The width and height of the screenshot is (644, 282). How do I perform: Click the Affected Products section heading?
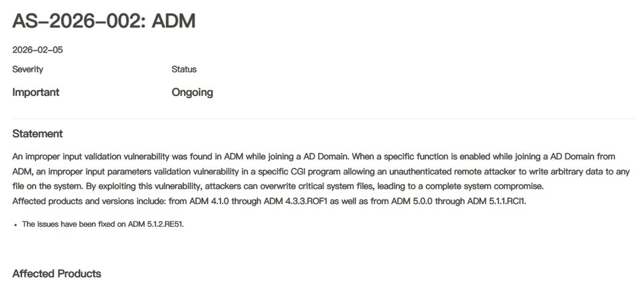click(56, 273)
